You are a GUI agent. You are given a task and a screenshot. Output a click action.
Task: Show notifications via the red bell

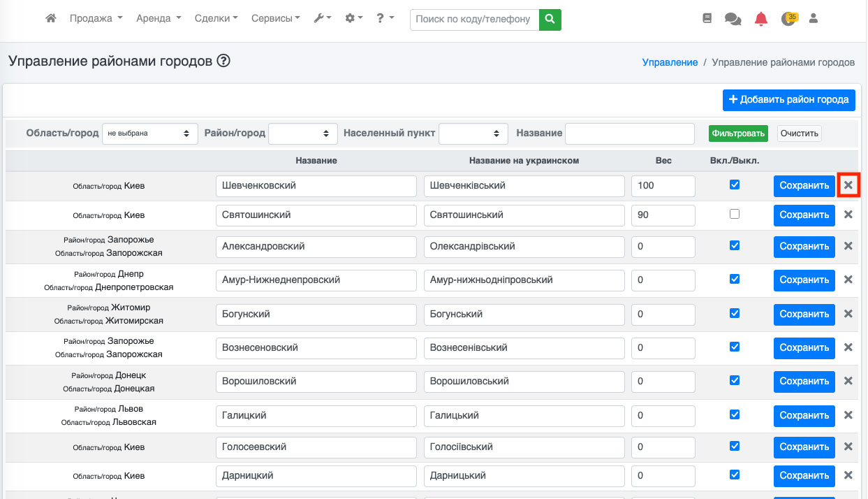point(760,20)
